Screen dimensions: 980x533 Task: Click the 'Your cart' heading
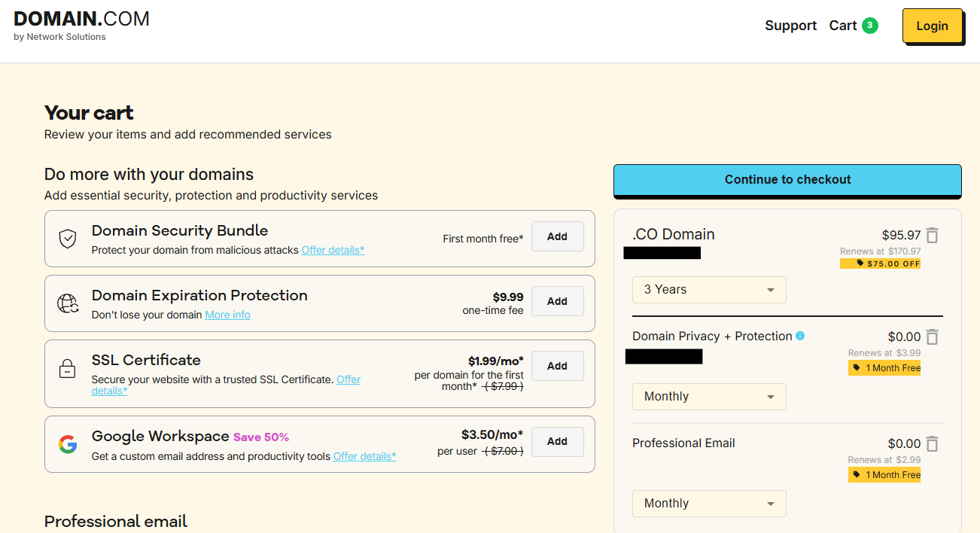89,113
